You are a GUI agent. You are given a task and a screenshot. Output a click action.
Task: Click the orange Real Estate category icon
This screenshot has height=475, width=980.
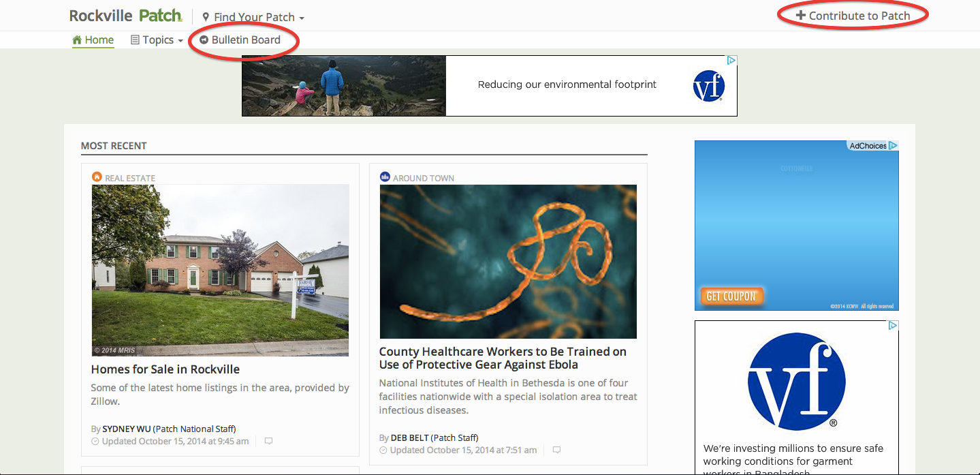pyautogui.click(x=97, y=177)
